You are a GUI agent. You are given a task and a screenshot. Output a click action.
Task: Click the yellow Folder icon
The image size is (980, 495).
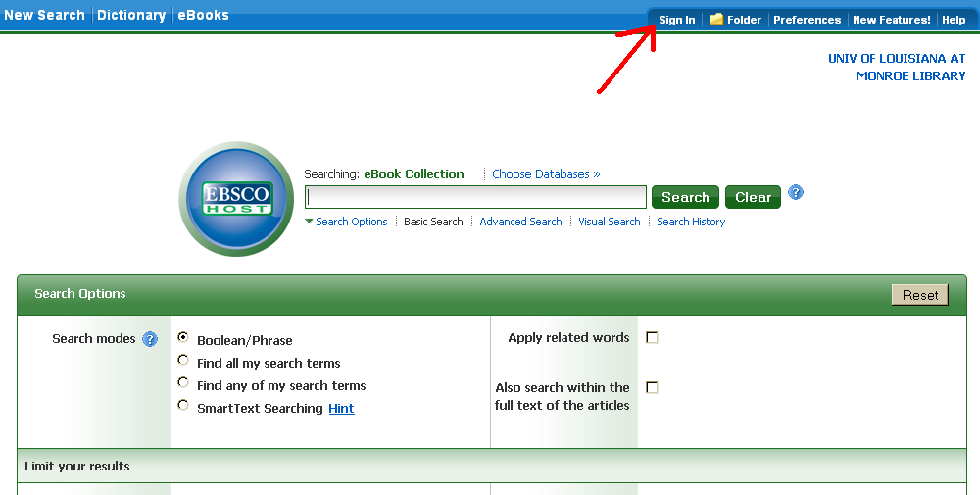coord(716,20)
